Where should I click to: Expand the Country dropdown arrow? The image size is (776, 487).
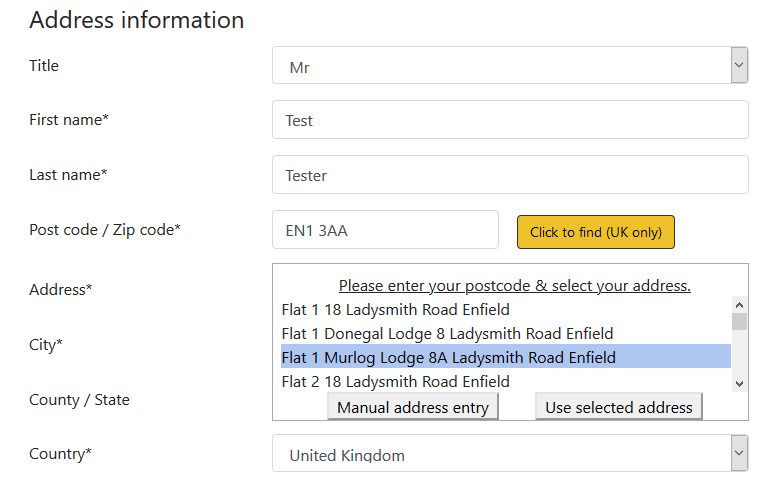pyautogui.click(x=739, y=453)
